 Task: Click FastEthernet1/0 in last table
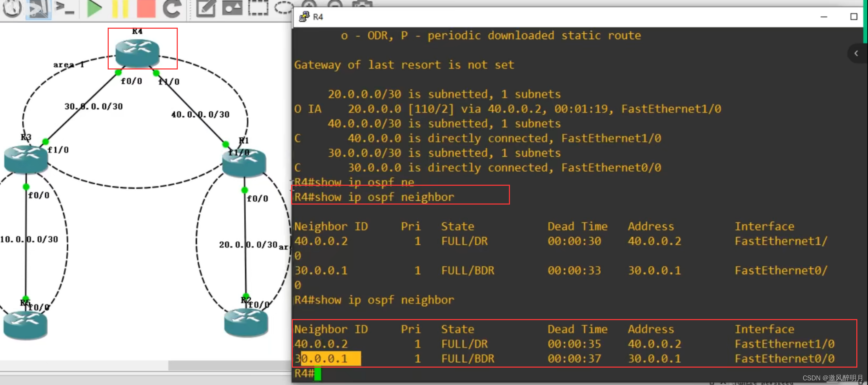coord(784,344)
